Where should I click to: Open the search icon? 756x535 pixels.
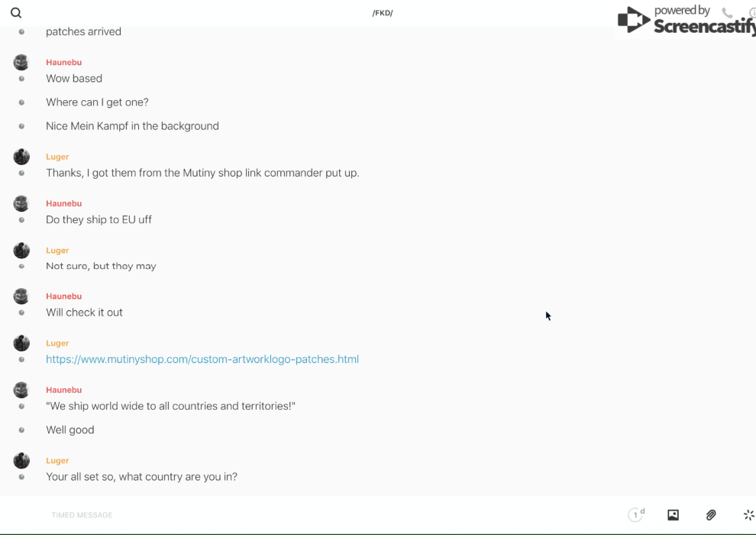click(16, 13)
